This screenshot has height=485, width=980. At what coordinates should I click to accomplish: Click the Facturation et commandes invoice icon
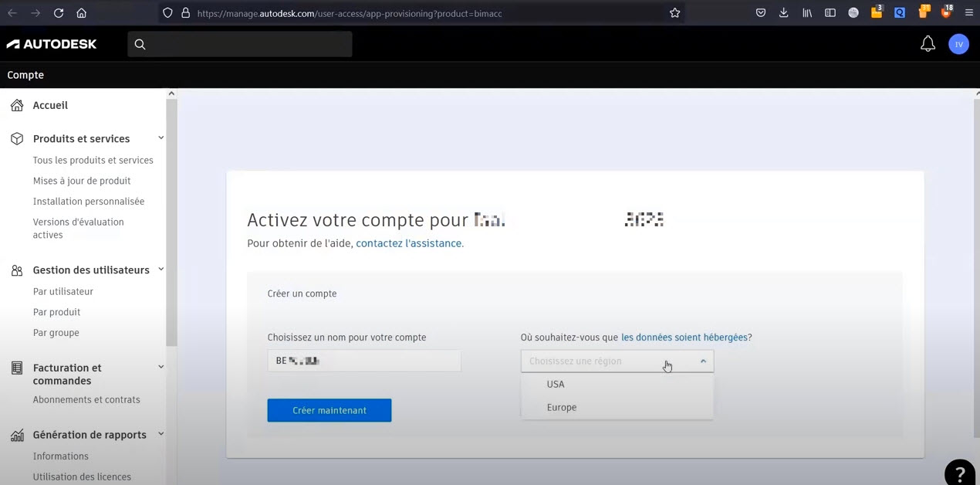pos(16,368)
